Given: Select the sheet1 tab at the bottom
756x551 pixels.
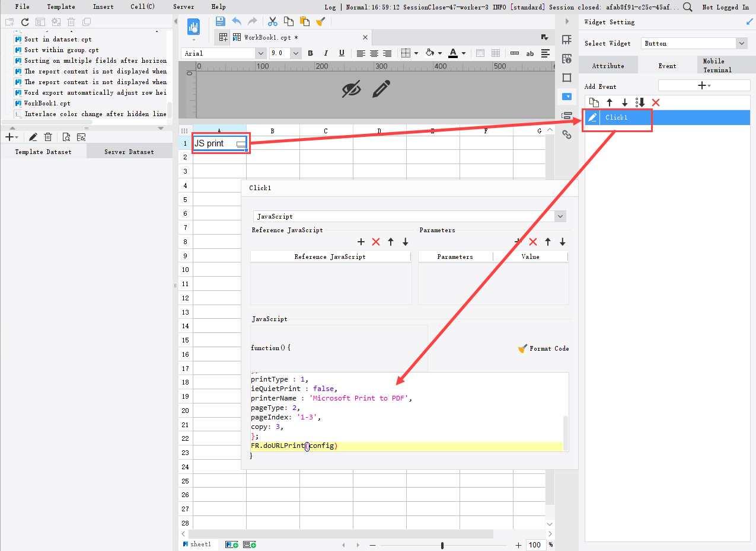Looking at the screenshot, I should tap(198, 544).
